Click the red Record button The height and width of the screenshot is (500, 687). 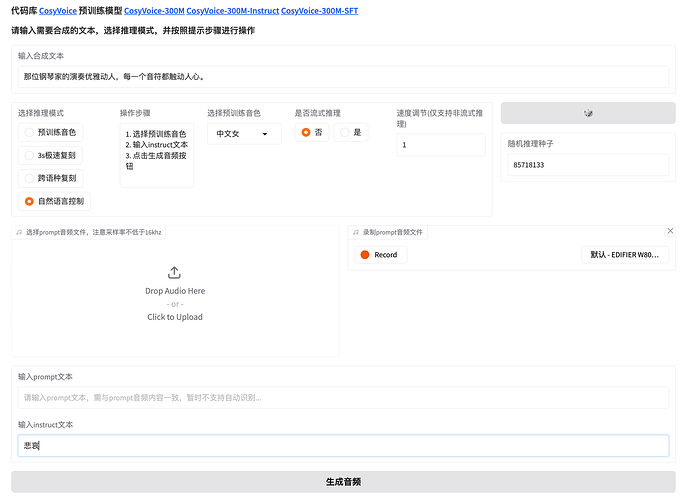click(x=379, y=255)
